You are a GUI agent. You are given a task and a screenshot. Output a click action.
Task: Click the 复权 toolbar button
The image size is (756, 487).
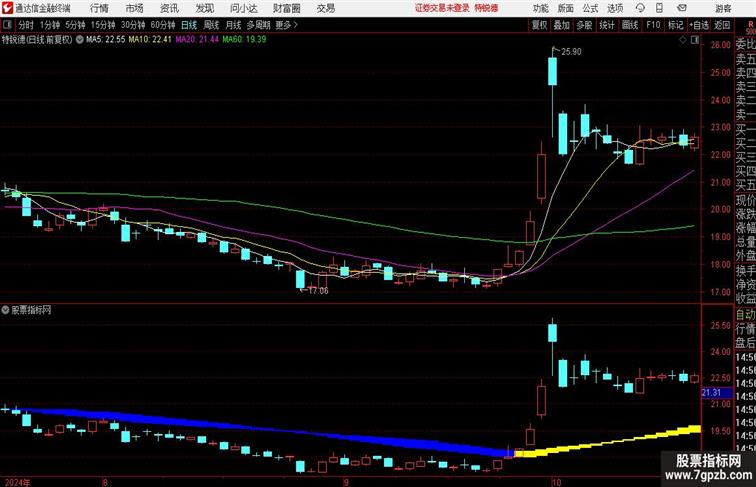pos(540,25)
